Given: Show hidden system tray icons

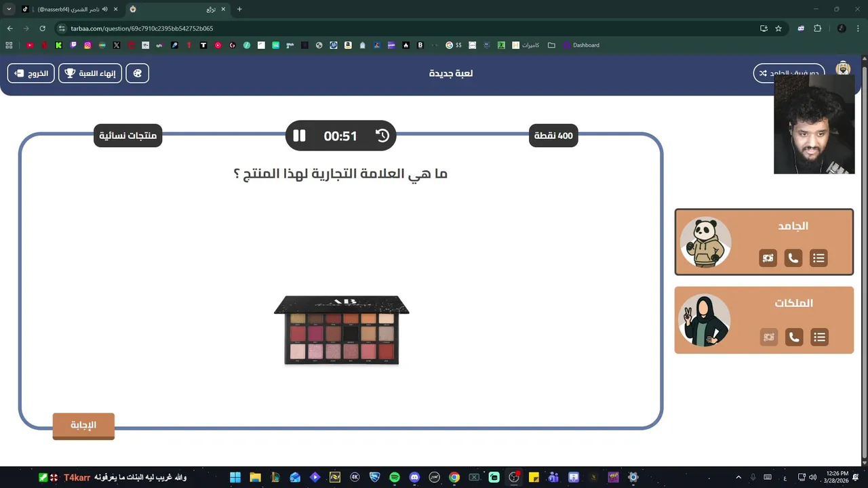Looking at the screenshot, I should 738,477.
